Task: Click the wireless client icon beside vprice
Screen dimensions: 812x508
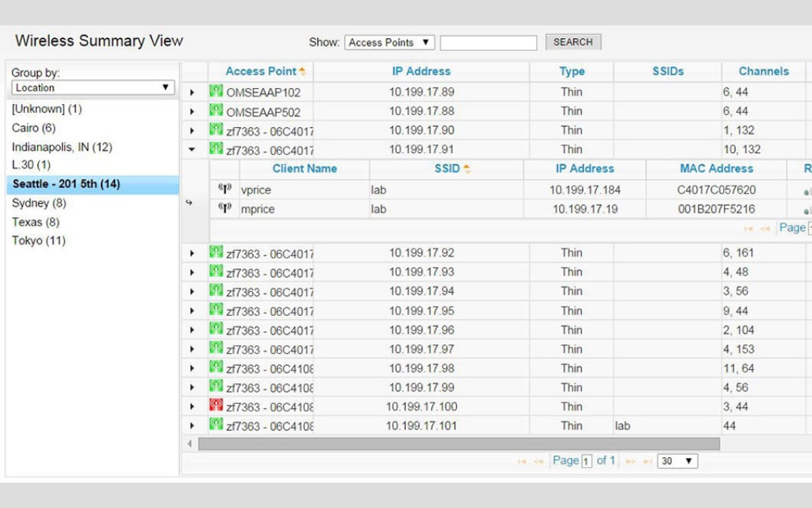Action: [x=224, y=189]
